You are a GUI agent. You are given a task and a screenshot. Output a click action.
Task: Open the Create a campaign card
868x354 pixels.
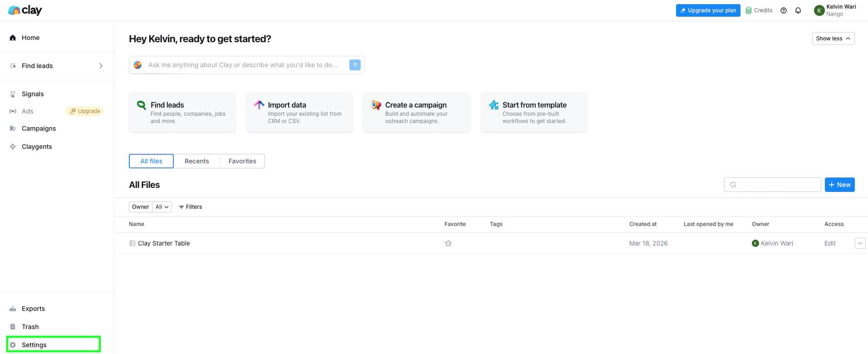[x=417, y=113]
